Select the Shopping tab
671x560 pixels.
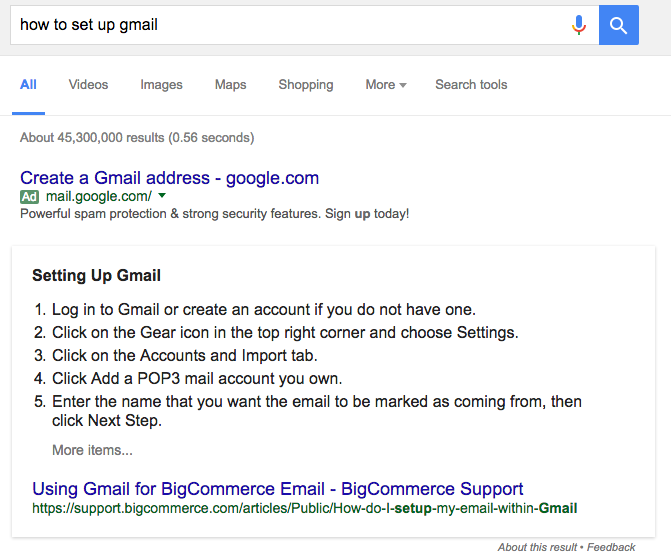coord(306,85)
